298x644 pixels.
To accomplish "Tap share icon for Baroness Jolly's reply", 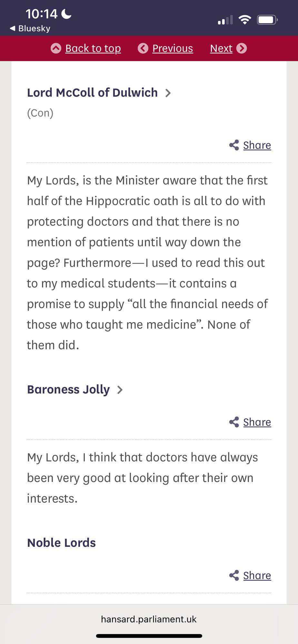I will pyautogui.click(x=234, y=422).
